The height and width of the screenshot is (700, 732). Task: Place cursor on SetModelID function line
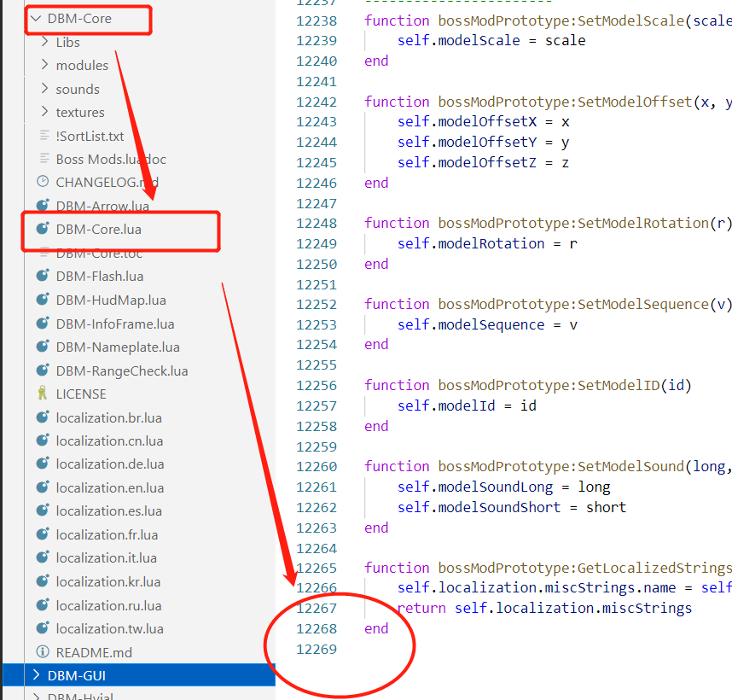pos(527,385)
